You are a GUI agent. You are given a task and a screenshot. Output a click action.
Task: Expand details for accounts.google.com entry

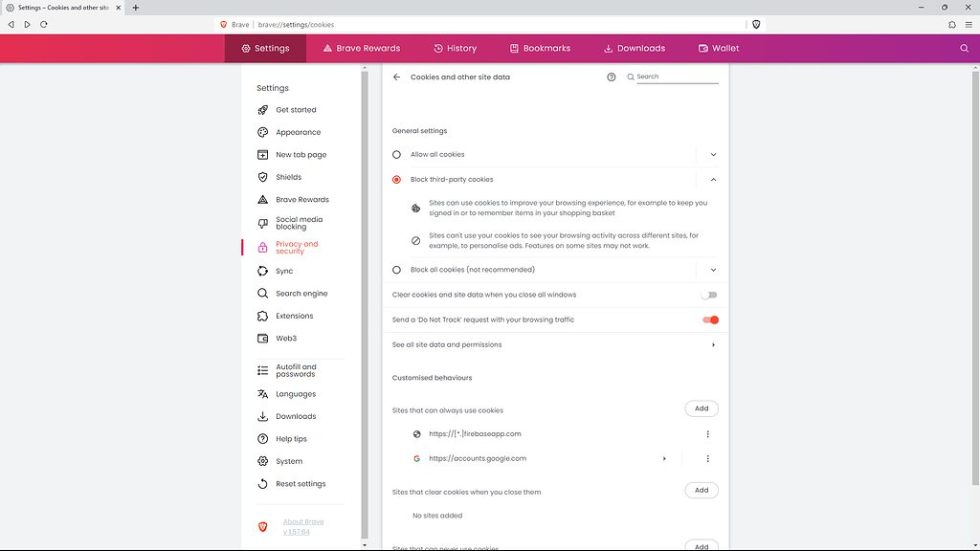point(664,458)
